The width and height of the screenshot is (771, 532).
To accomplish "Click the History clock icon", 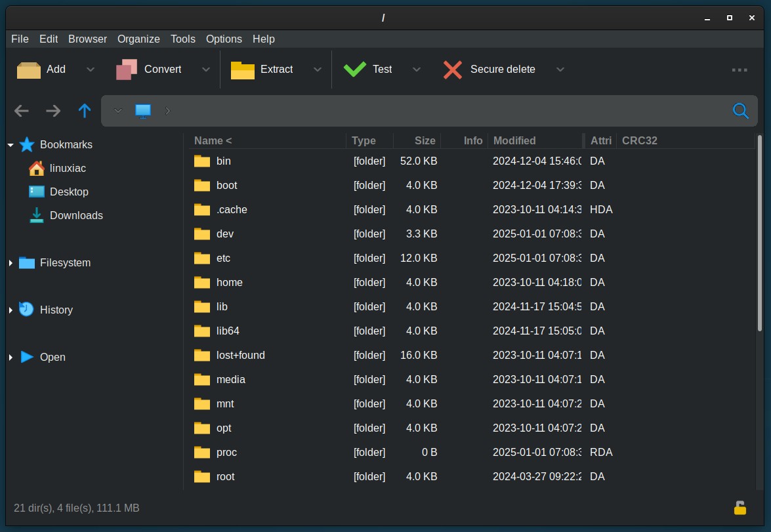I will tap(26, 309).
